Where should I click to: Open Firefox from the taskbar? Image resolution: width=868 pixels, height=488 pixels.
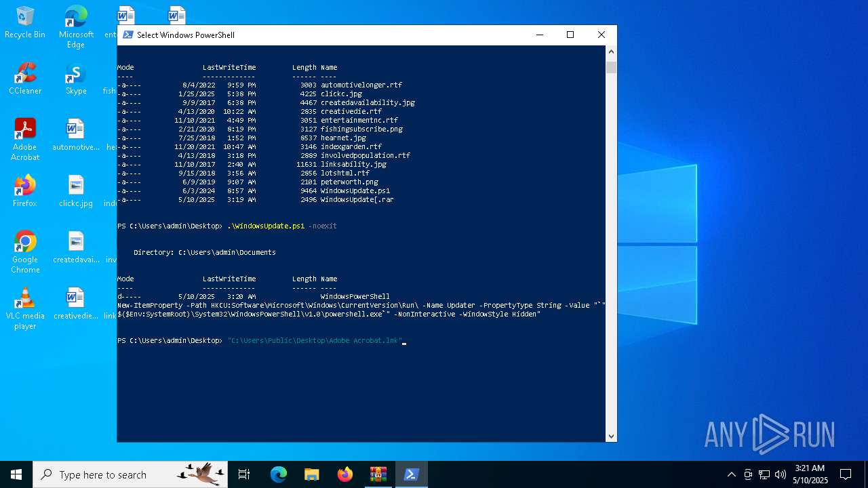[345, 474]
